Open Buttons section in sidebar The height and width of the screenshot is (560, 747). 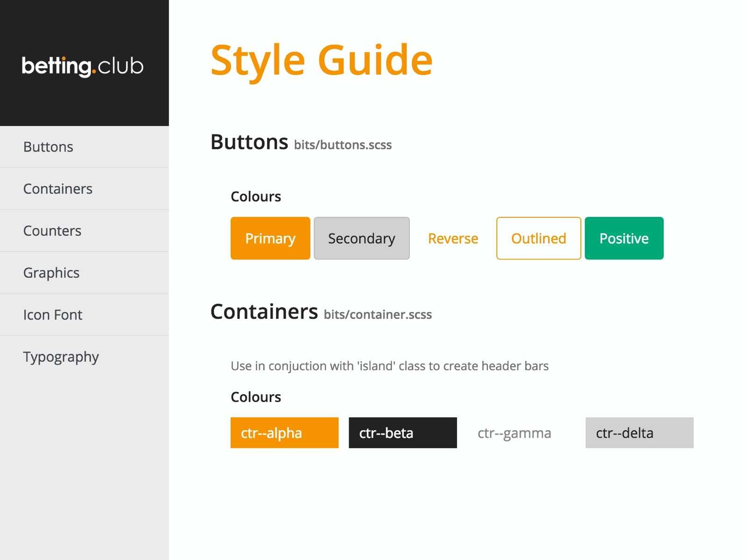[x=49, y=147]
